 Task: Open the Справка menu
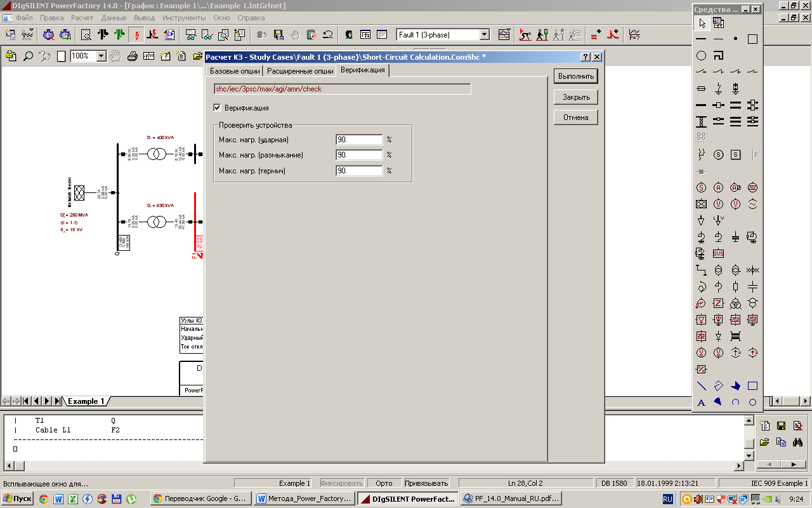click(251, 18)
